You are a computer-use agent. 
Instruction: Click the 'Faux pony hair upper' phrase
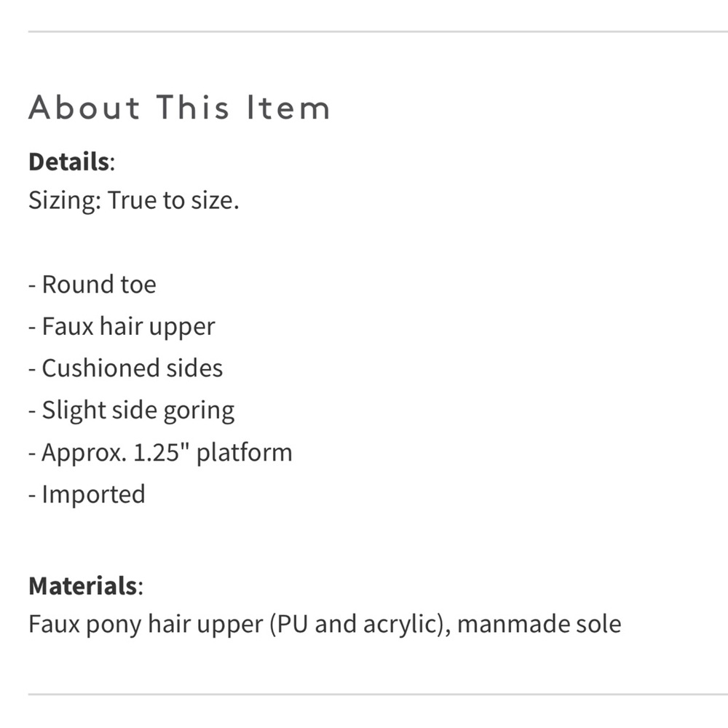[146, 625]
